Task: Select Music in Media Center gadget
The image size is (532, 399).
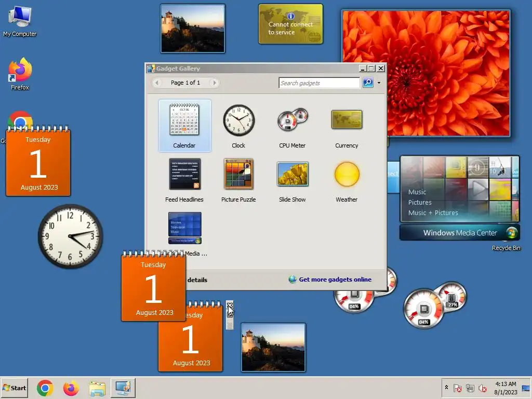Action: [x=417, y=192]
